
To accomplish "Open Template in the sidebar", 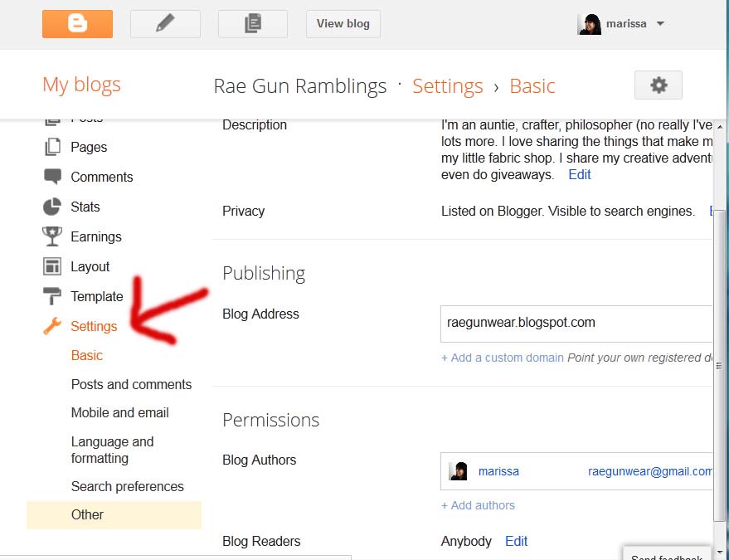I will pyautogui.click(x=97, y=296).
